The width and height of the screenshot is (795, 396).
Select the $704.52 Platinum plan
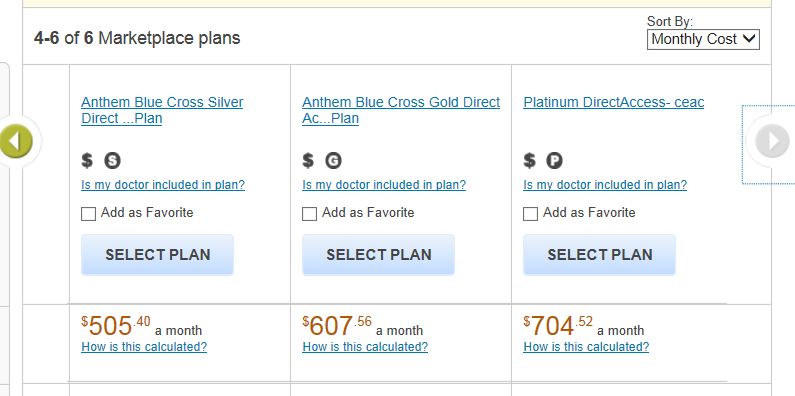(x=599, y=255)
